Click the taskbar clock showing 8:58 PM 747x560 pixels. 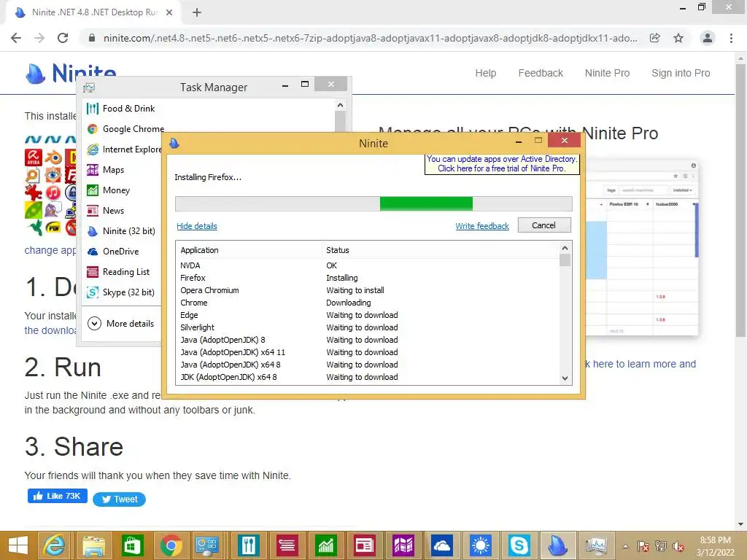715,546
